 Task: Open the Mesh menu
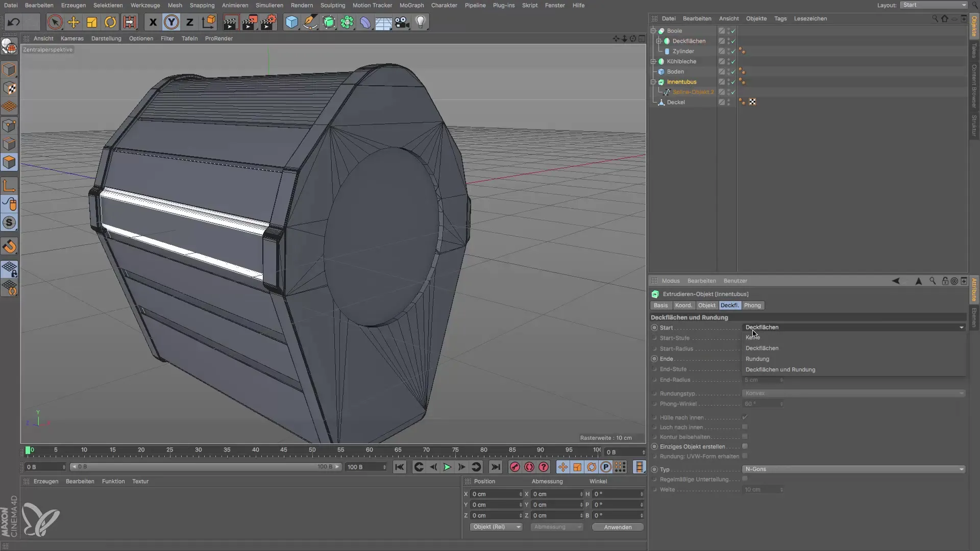pos(175,5)
